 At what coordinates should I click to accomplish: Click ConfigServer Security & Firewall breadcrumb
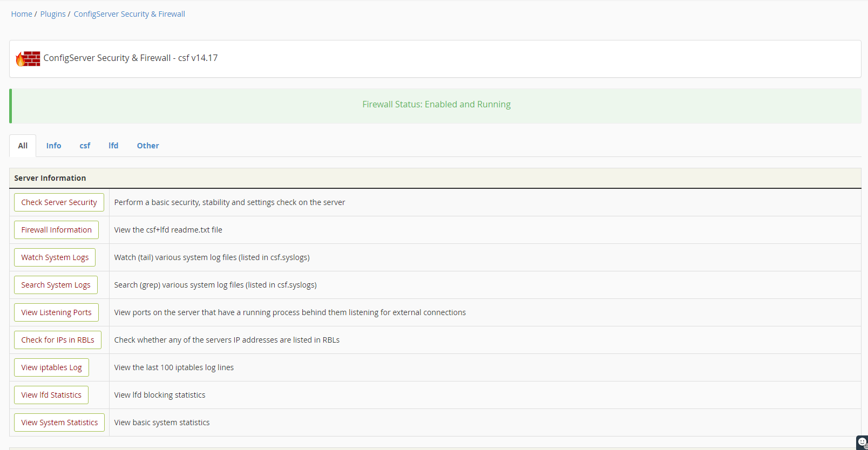tap(129, 14)
